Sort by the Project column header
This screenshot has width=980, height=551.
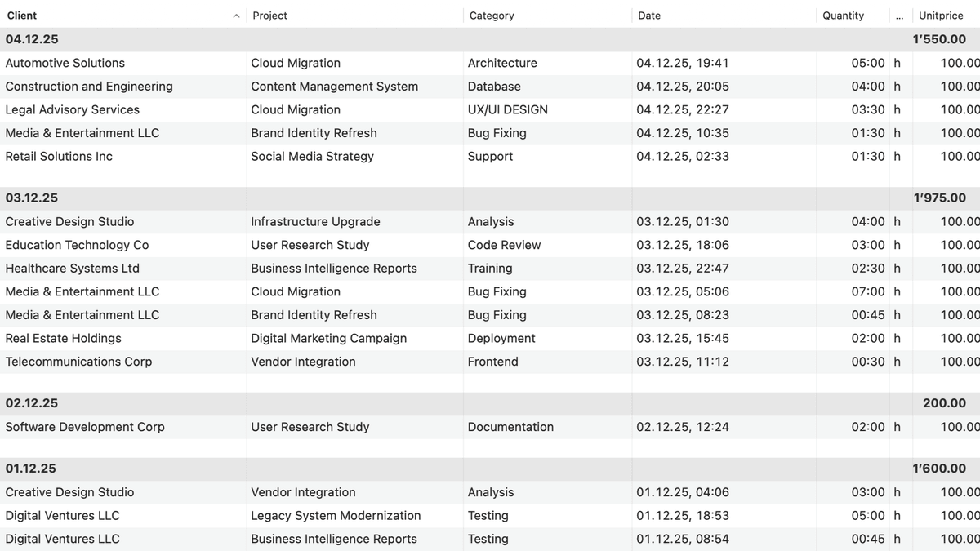269,15
